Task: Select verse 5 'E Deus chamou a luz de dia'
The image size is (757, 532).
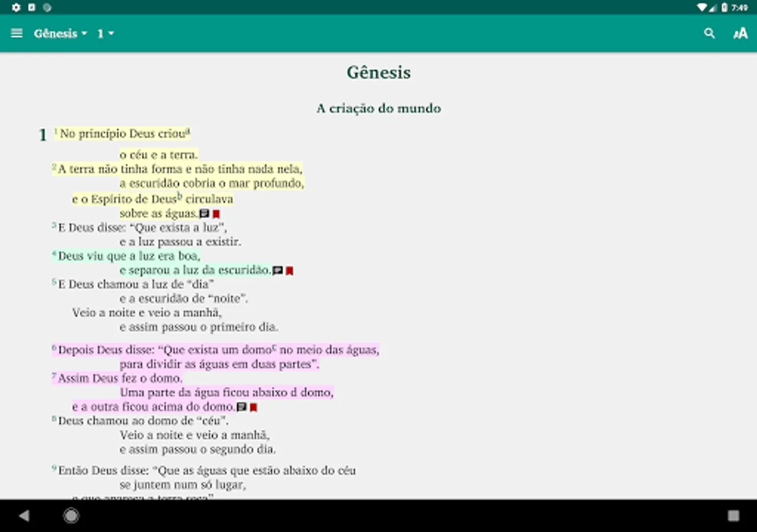Action: [133, 284]
